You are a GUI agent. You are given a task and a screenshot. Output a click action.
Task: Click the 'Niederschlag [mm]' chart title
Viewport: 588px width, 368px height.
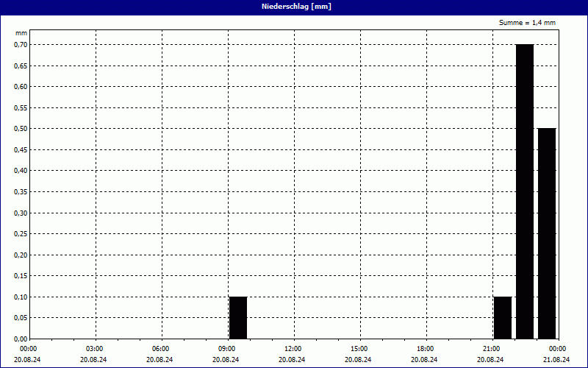tap(294, 7)
